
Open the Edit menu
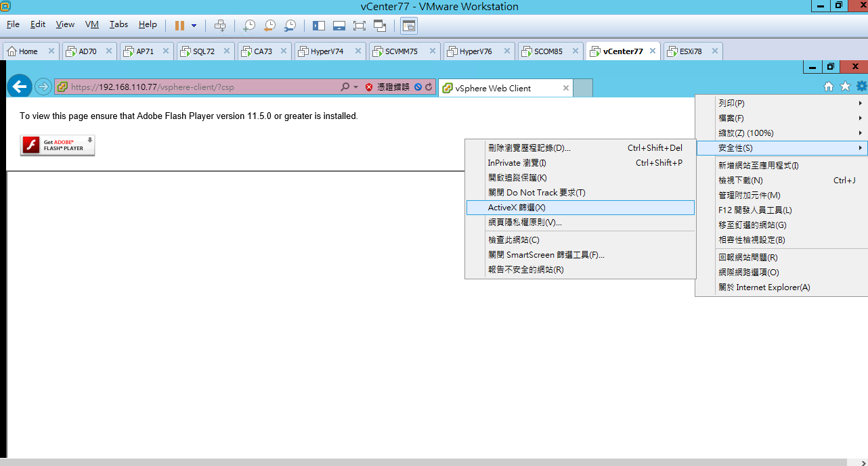coord(38,24)
